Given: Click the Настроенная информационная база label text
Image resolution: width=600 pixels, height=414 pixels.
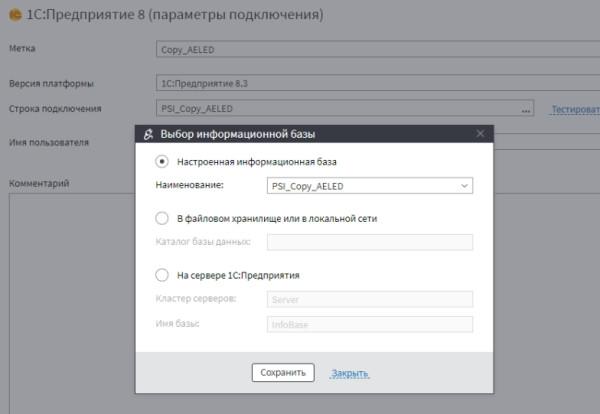Looking at the screenshot, I should click(x=257, y=162).
